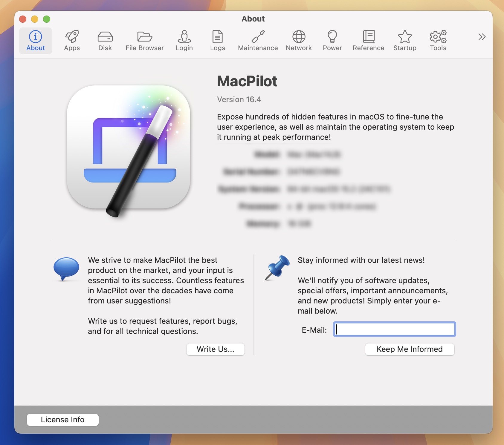Open the Disk section
Viewport: 504px width, 445px height.
[x=105, y=41]
